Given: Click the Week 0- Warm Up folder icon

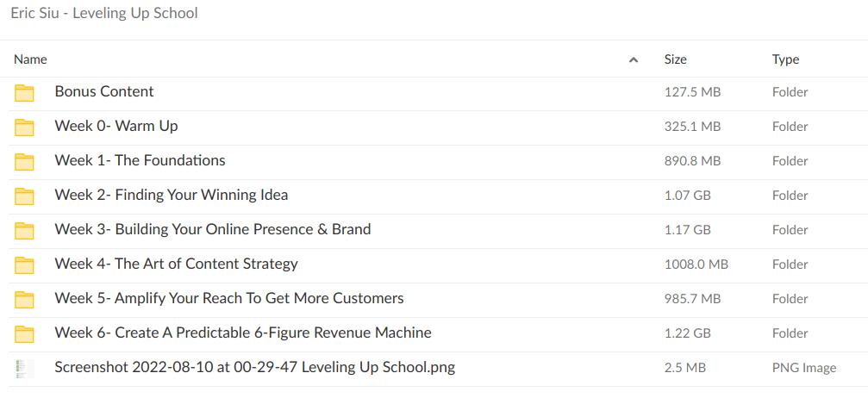Looking at the screenshot, I should [x=24, y=127].
